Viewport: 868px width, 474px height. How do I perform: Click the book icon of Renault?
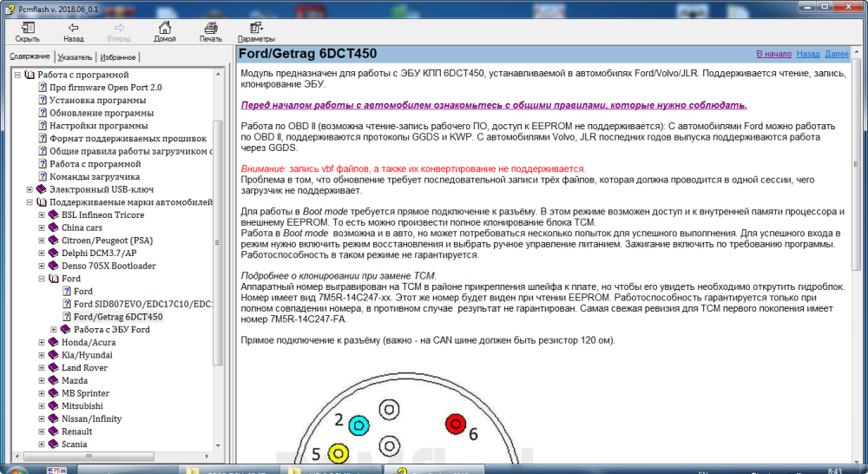coord(54,431)
